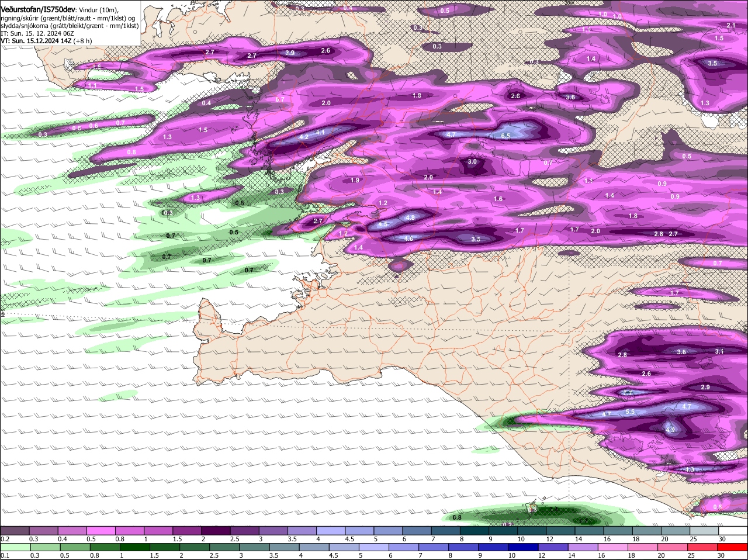
Task: Pick the green-scale swatch between 5 and 6
Action: (x=375, y=548)
